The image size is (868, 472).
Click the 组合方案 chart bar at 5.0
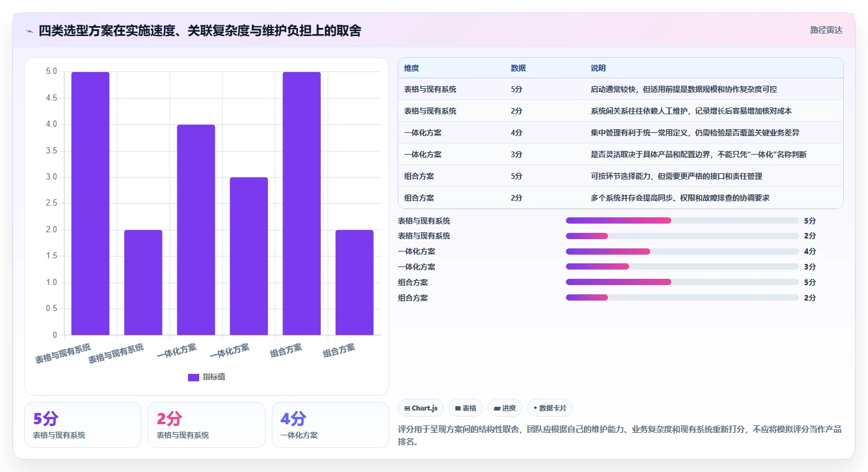click(x=302, y=204)
